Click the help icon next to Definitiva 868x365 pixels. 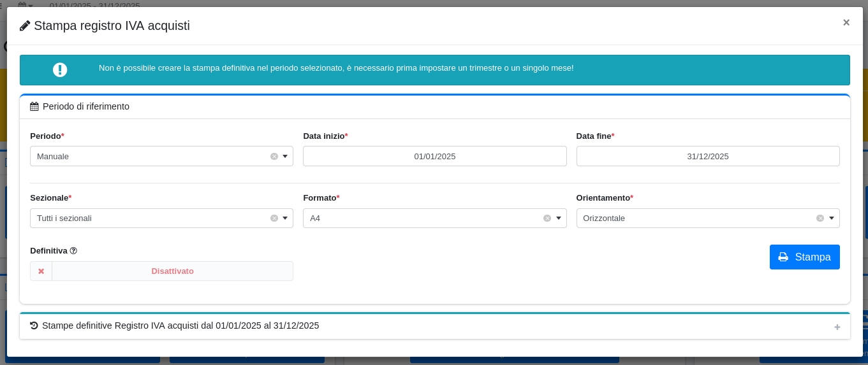[x=73, y=251]
